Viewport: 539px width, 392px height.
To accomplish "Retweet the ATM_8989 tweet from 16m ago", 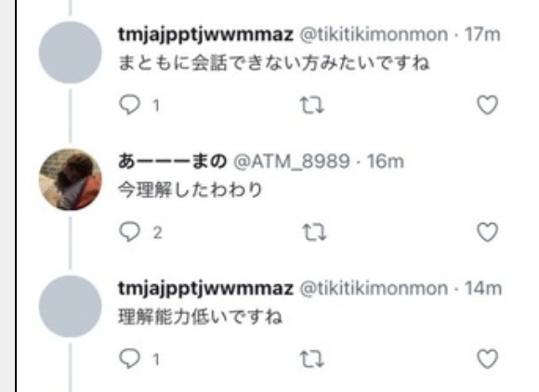I will pyautogui.click(x=314, y=232).
